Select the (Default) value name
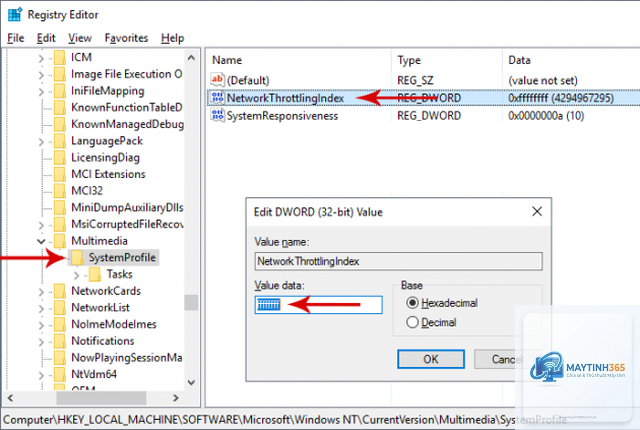640x430 pixels. [x=248, y=80]
